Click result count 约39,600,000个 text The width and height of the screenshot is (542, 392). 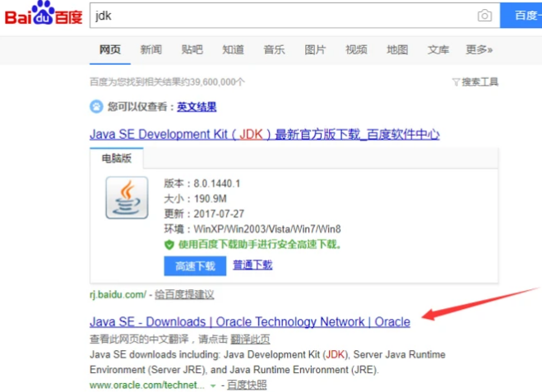[214, 82]
